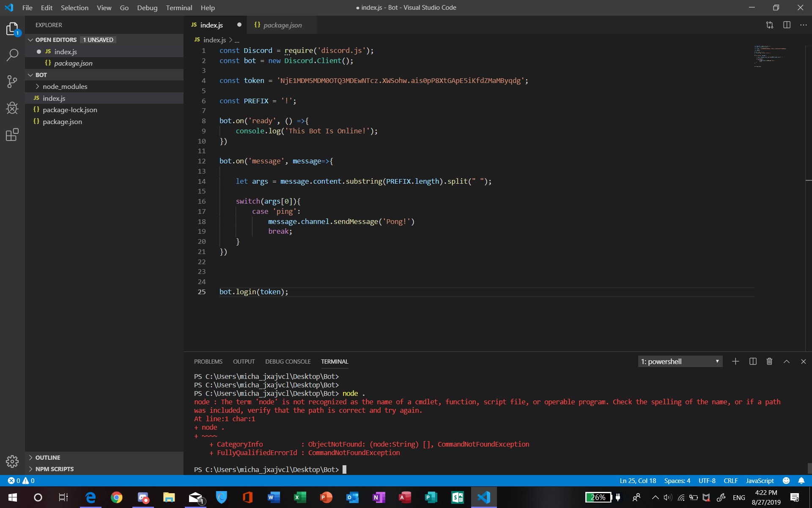Open the powershell terminal selector dropdown
The image size is (812, 508).
[680, 362]
